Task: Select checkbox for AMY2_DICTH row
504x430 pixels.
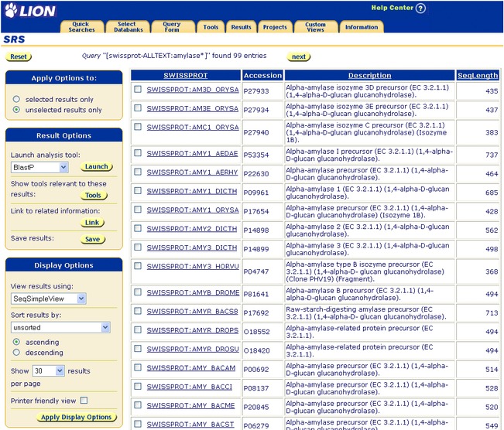Action: tap(138, 228)
